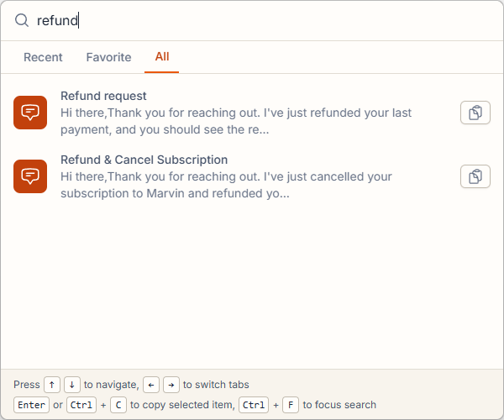
Task: Select the All tab
Action: click(x=162, y=57)
